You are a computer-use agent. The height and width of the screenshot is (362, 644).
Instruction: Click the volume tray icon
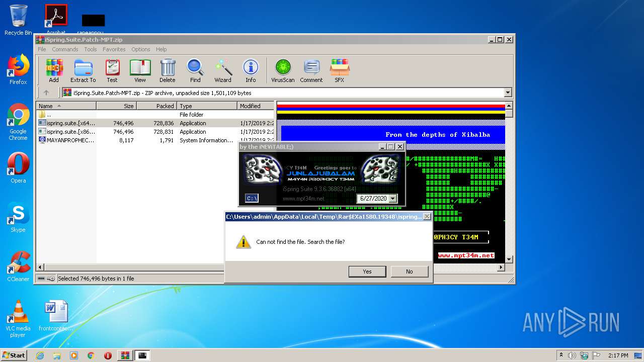tap(572, 355)
